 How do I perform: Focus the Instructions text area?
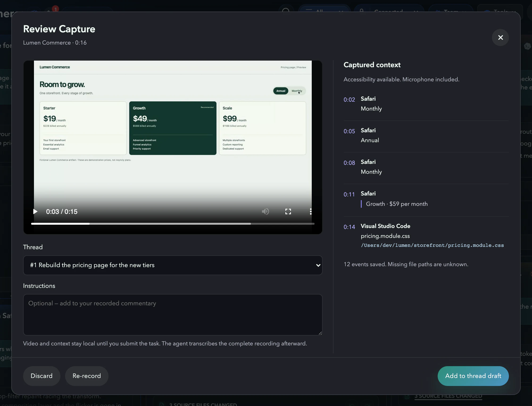pyautogui.click(x=173, y=315)
